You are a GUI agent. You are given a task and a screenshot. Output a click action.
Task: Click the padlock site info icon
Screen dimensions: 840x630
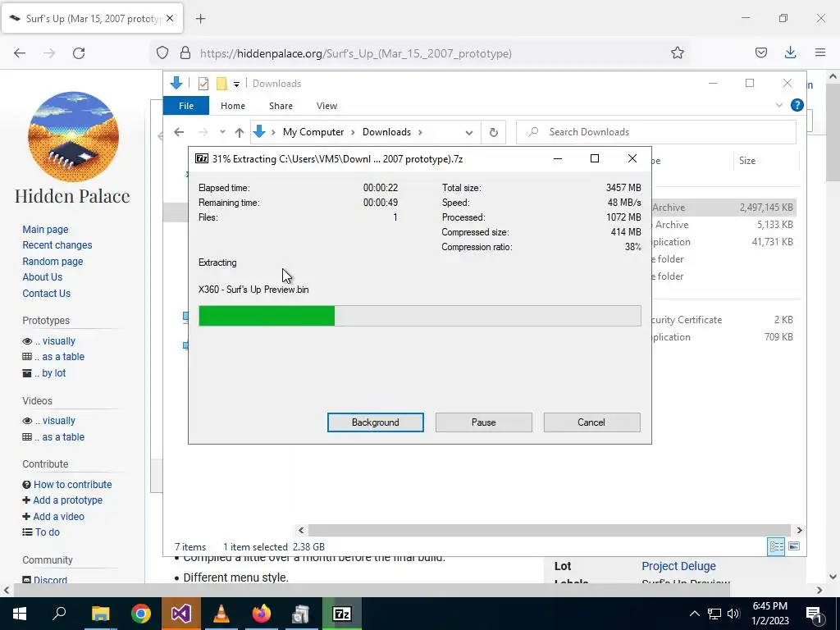[185, 52]
